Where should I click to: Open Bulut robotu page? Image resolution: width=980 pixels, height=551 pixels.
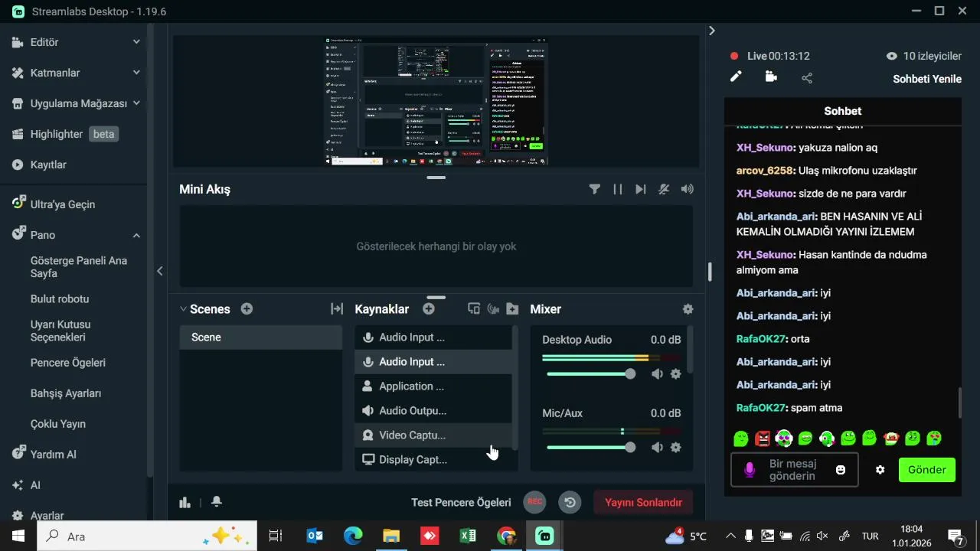click(x=60, y=298)
